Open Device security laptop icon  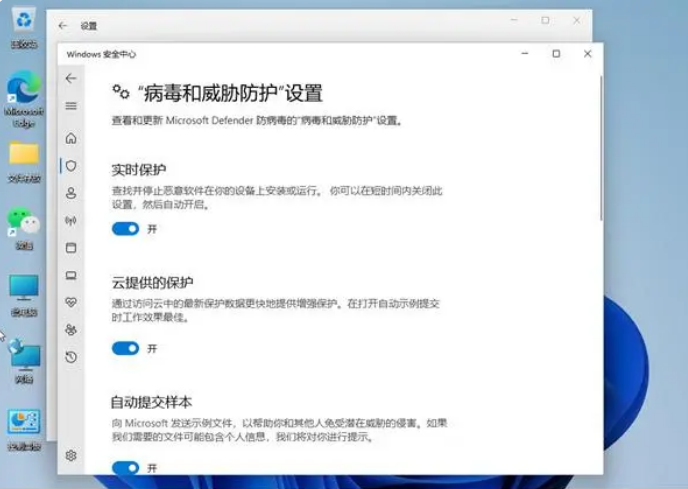pos(71,275)
